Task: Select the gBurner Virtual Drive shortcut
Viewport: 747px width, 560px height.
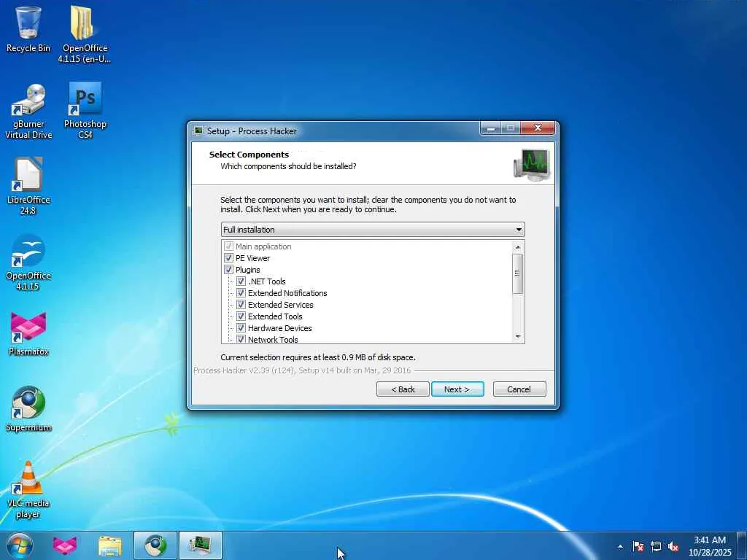Action: [x=28, y=112]
